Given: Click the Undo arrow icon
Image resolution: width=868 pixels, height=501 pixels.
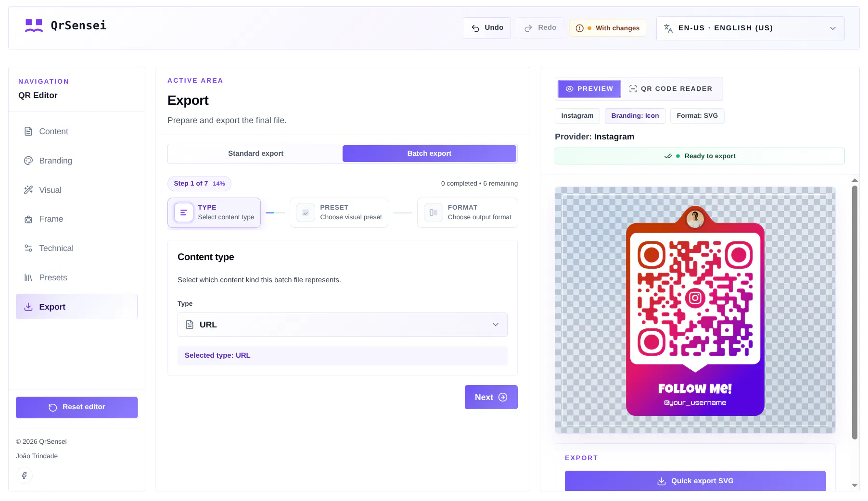Looking at the screenshot, I should click(x=475, y=28).
